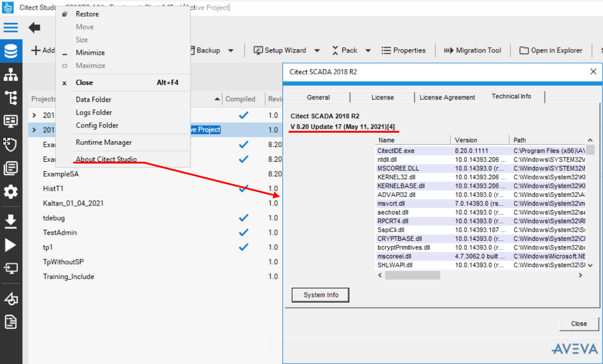Viewport: 603px width, 364px height.
Task: Click the Compiled column header
Action: click(240, 99)
